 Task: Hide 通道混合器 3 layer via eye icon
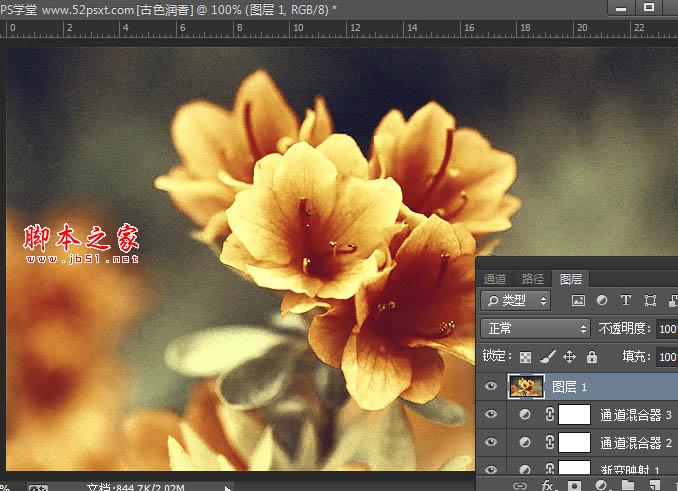pyautogui.click(x=491, y=414)
